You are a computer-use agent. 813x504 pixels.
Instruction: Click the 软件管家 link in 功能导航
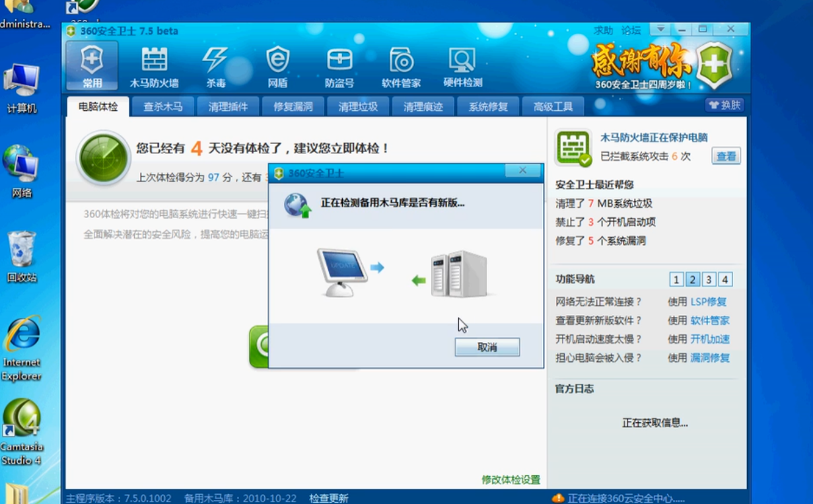[x=710, y=320]
